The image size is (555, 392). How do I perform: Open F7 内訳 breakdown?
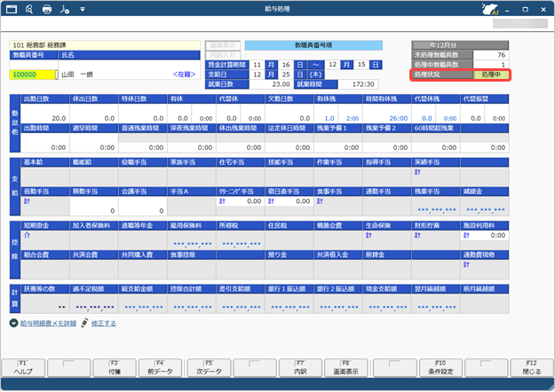click(x=300, y=368)
